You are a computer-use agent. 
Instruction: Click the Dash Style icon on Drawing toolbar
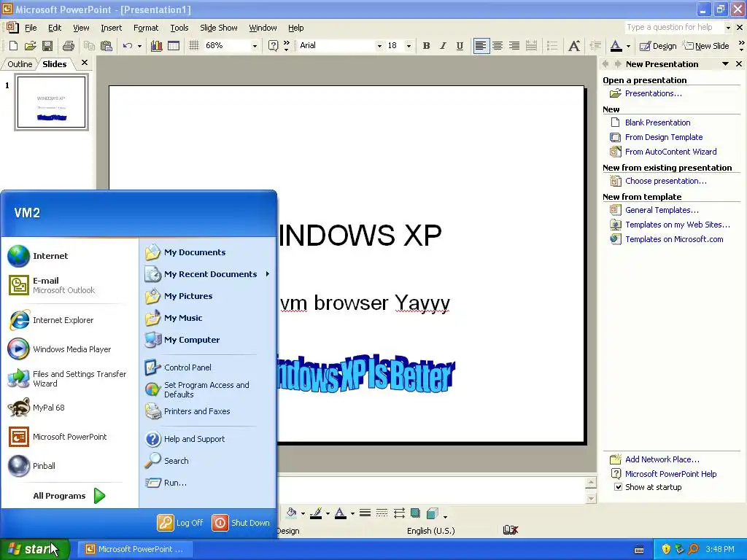click(382, 513)
